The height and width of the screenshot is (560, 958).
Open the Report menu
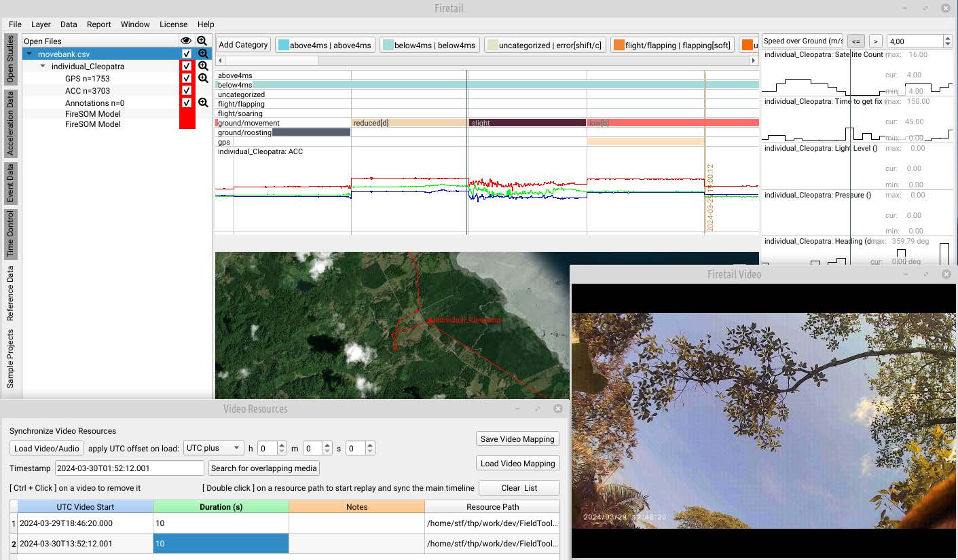[x=98, y=24]
